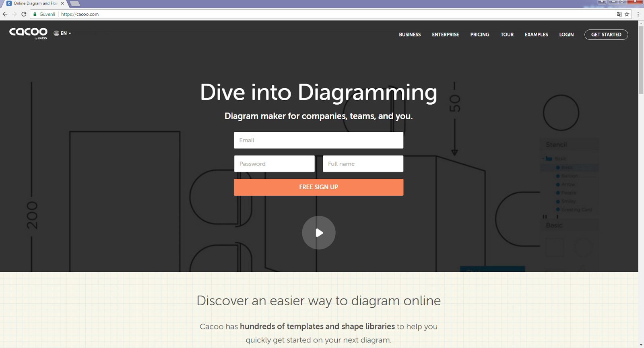Open the Login page
This screenshot has height=348, width=644.
tap(566, 35)
